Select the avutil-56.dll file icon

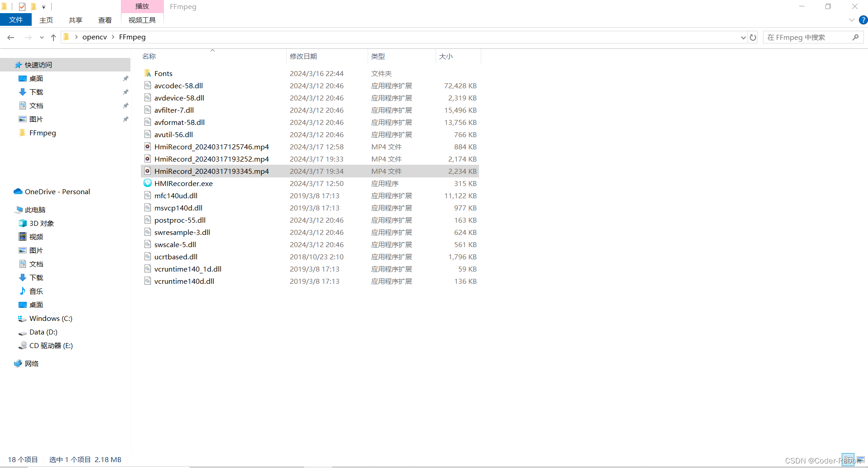point(148,134)
